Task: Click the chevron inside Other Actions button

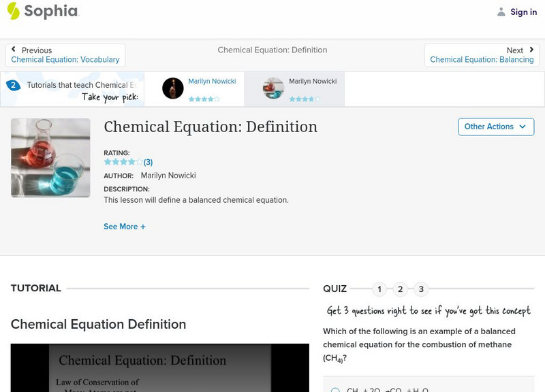Action: 522,127
